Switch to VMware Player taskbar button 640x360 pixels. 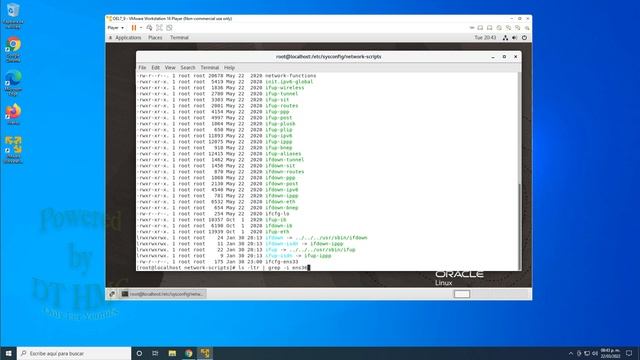click(x=204, y=353)
